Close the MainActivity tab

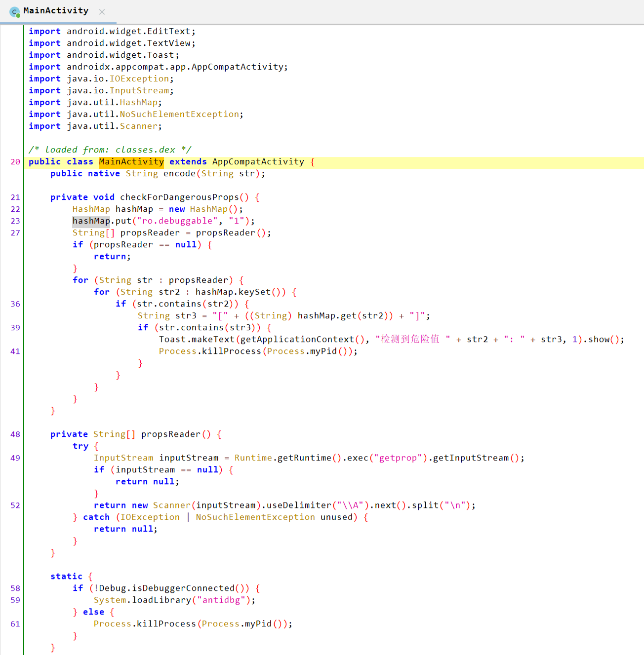102,12
